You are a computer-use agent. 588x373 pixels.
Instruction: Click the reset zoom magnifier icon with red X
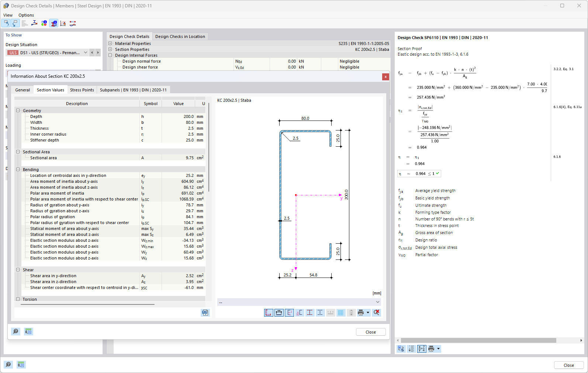[376, 313]
